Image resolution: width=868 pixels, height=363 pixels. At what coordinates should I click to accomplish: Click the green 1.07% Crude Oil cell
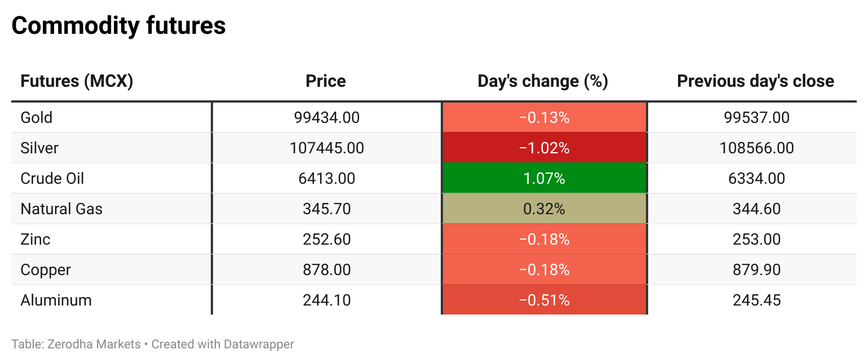[x=544, y=179]
